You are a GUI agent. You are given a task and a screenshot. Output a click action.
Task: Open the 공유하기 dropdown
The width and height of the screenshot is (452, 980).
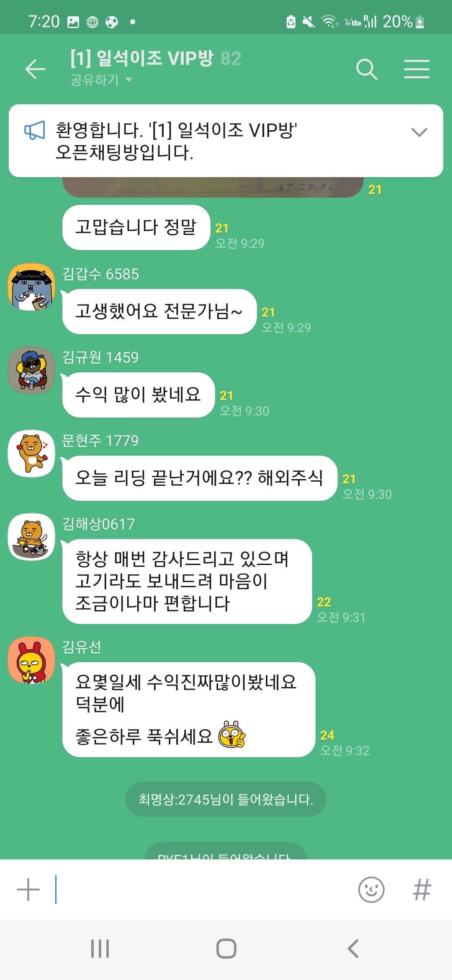point(101,80)
